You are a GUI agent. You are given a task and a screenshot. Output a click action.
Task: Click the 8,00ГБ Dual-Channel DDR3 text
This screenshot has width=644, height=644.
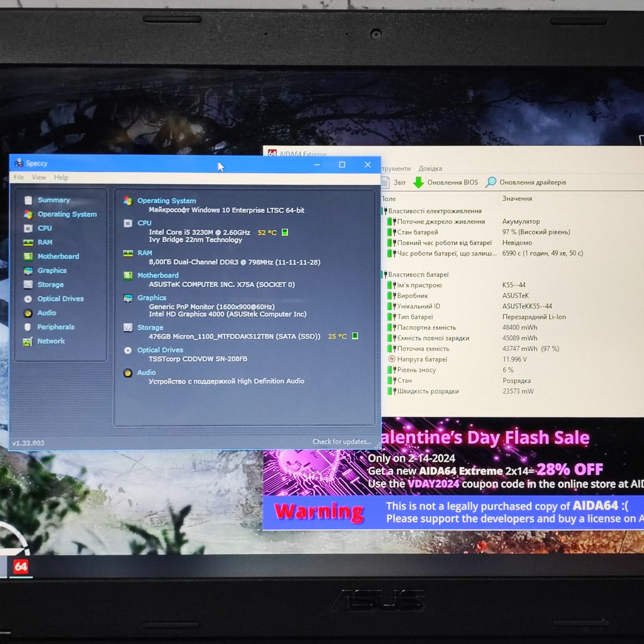click(x=234, y=262)
